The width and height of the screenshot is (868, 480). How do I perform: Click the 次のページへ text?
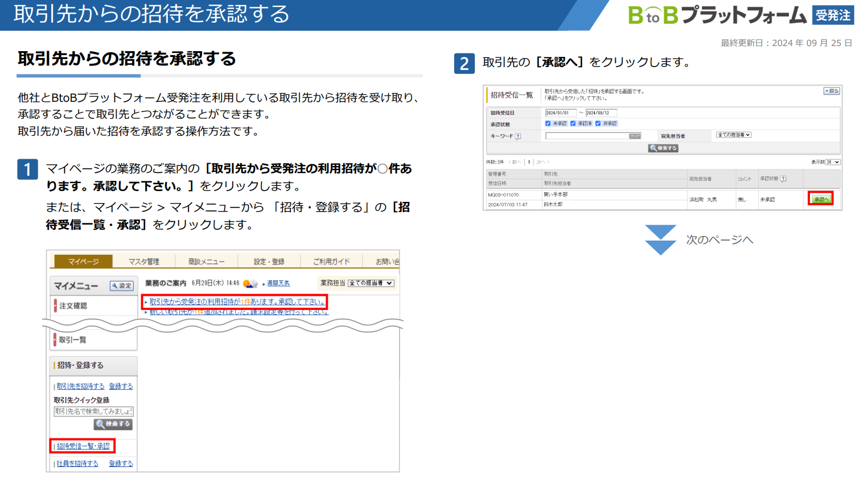click(x=719, y=240)
